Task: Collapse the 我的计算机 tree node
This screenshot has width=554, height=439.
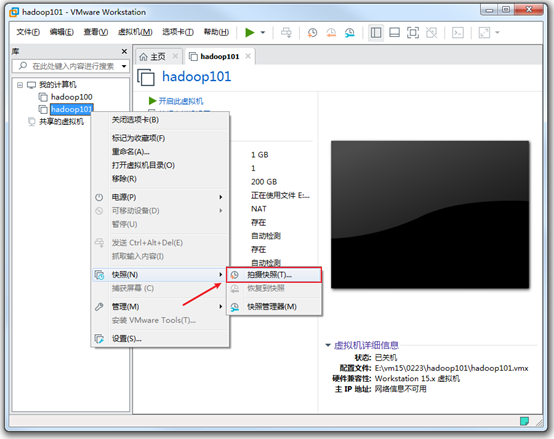Action: pos(20,85)
